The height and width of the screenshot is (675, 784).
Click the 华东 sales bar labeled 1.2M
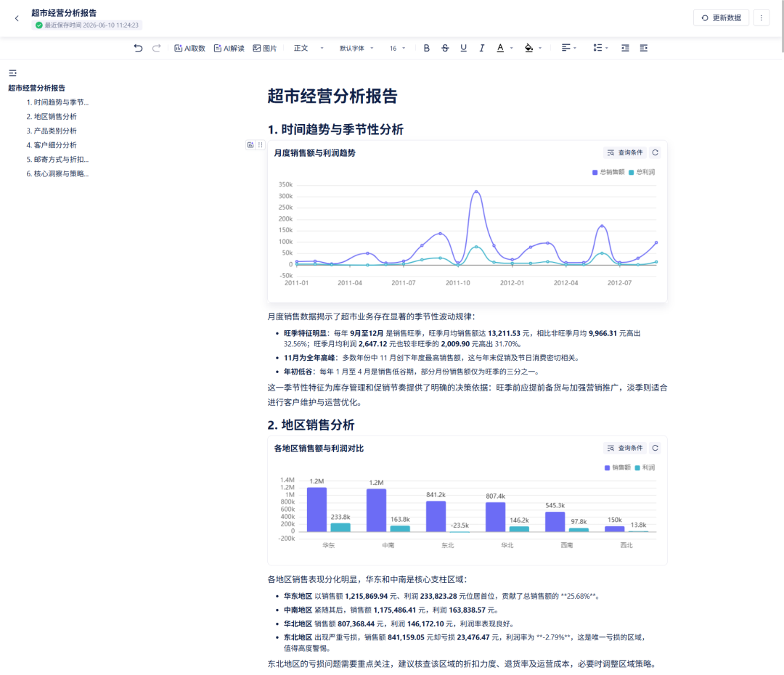click(x=317, y=510)
